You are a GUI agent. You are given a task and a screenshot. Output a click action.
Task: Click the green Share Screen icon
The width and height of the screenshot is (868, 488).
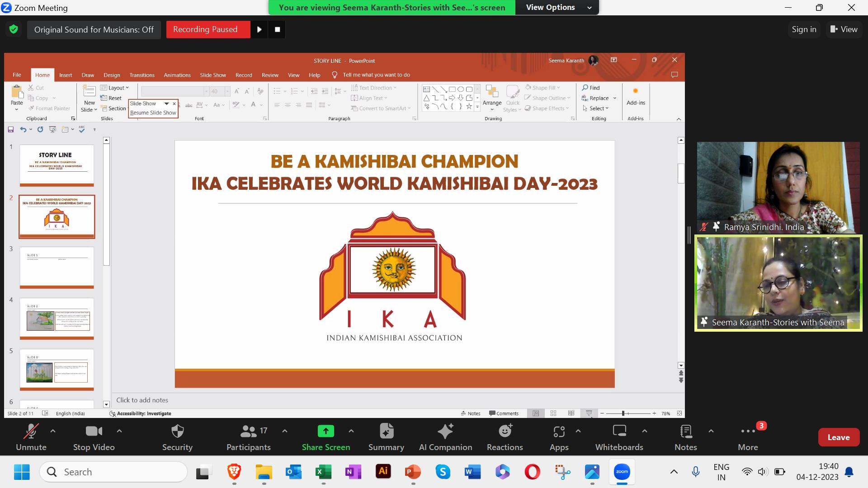(325, 432)
